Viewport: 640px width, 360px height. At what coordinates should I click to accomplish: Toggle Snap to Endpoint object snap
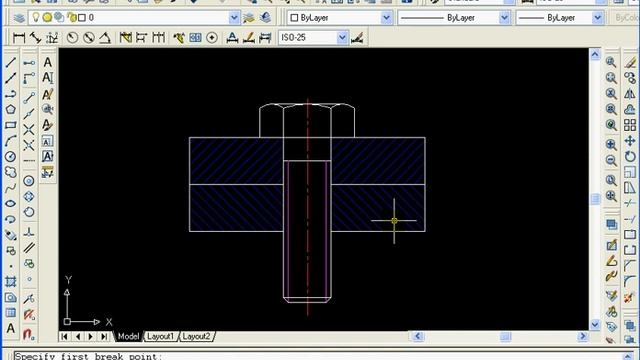(29, 98)
